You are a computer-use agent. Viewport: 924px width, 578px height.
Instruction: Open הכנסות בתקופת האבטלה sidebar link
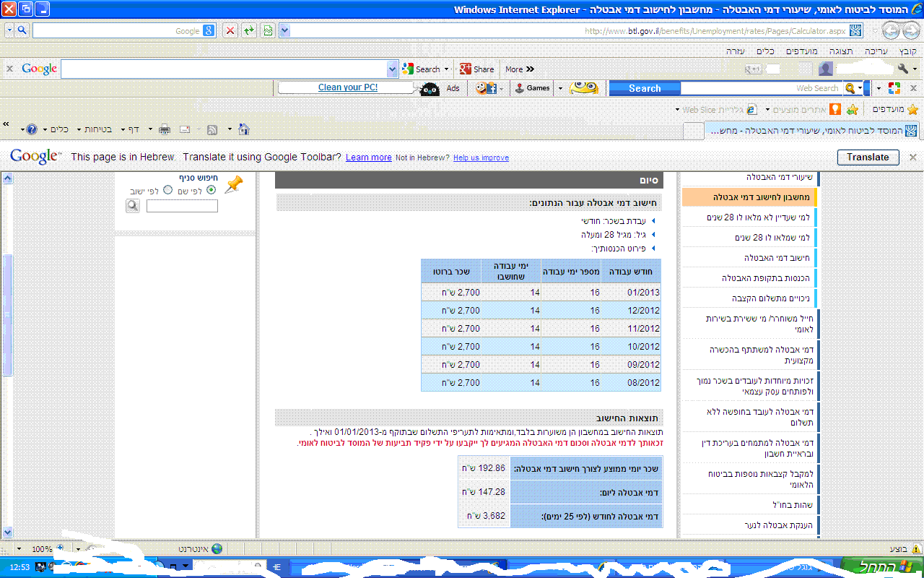tap(766, 278)
